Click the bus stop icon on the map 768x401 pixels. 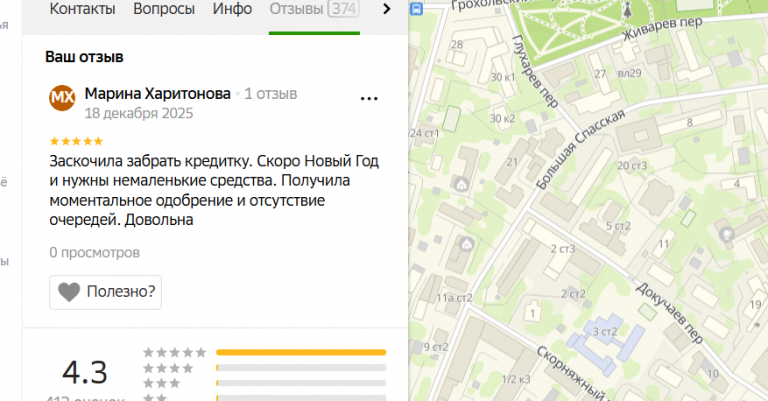(416, 8)
